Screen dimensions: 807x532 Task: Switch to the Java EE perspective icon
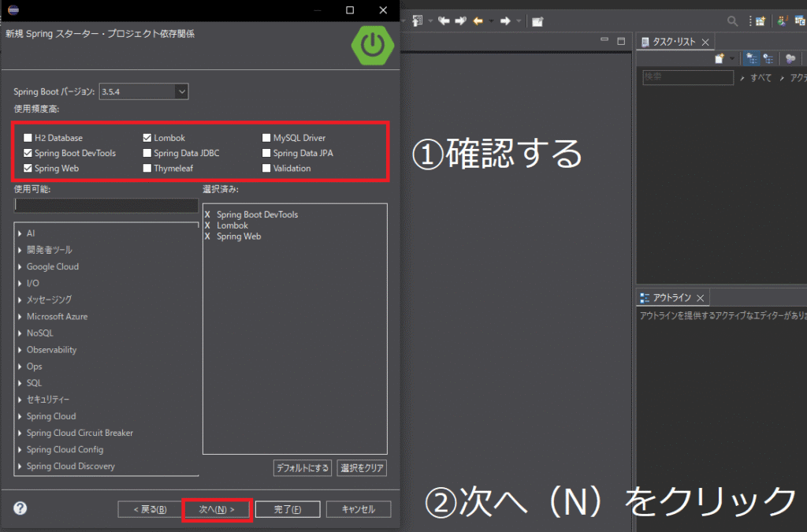click(783, 21)
